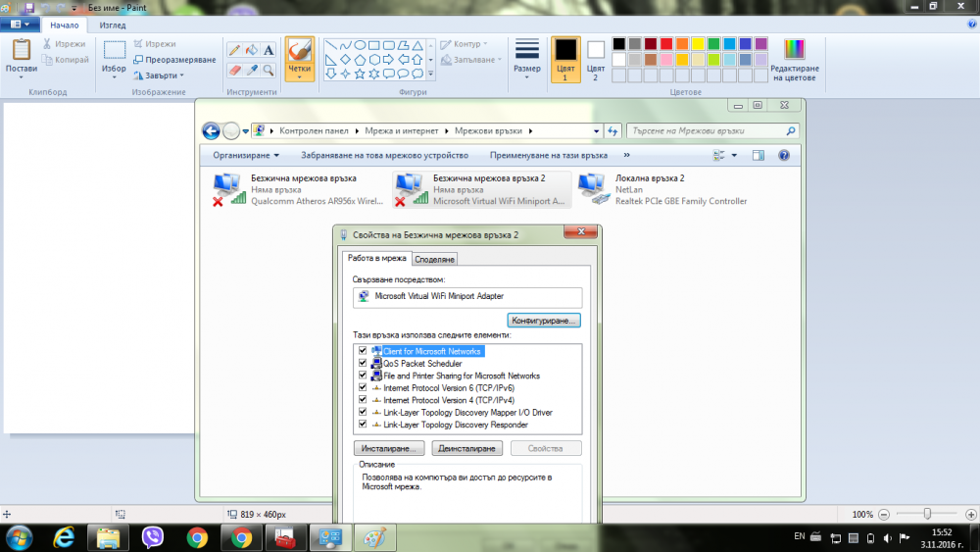The height and width of the screenshot is (552, 980).
Task: Open the Организиране dropdown menu
Action: pyautogui.click(x=246, y=155)
